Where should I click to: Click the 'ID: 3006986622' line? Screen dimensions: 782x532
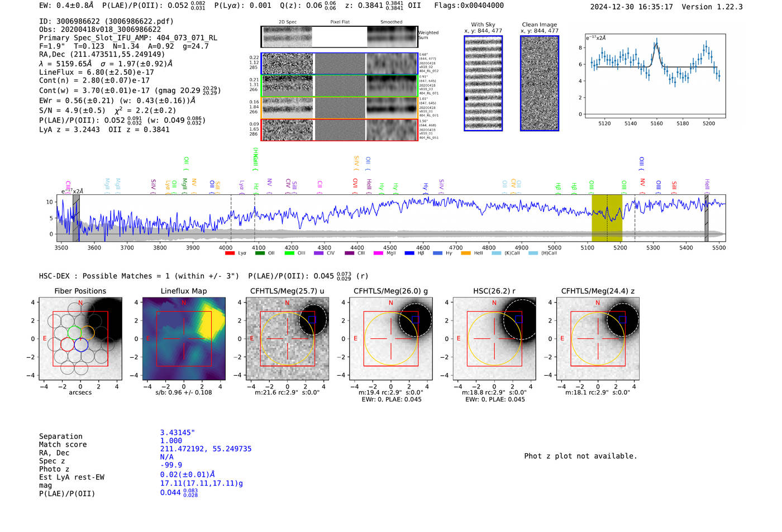coord(106,21)
